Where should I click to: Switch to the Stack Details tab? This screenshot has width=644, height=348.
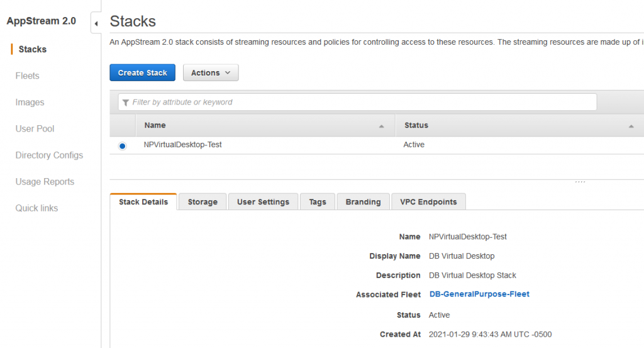(x=143, y=202)
